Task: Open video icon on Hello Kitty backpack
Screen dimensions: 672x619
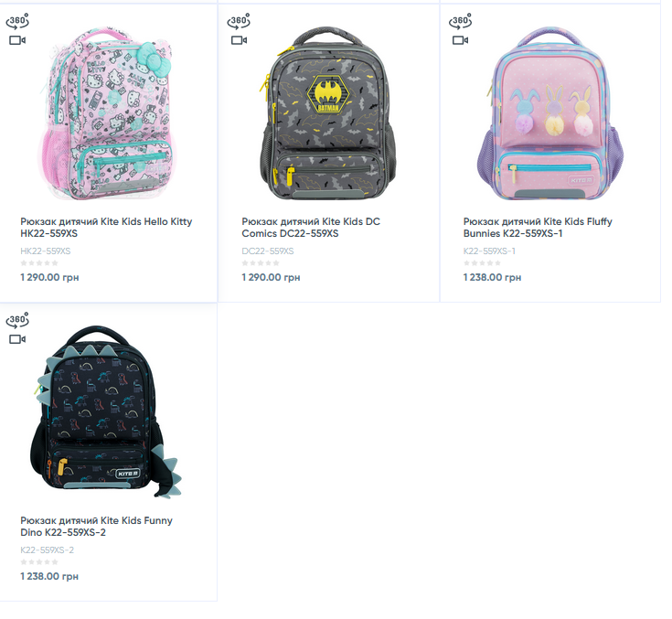Action: coord(17,40)
